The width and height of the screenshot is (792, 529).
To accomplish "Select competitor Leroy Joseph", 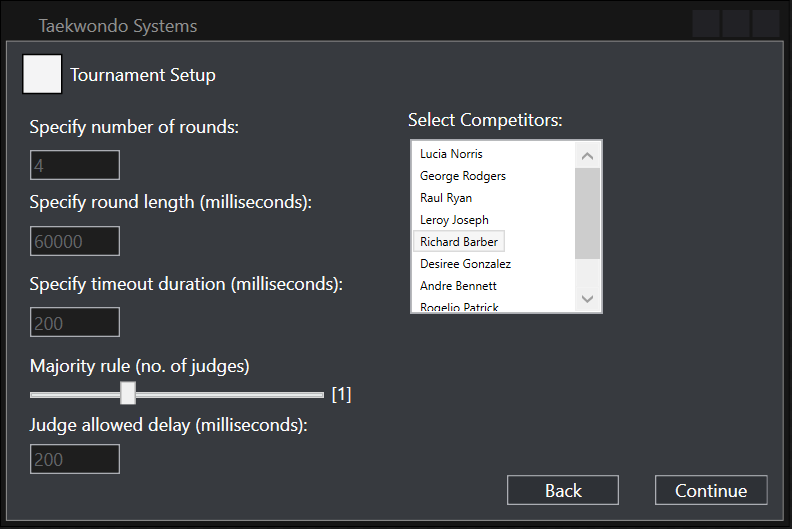I will tap(454, 220).
